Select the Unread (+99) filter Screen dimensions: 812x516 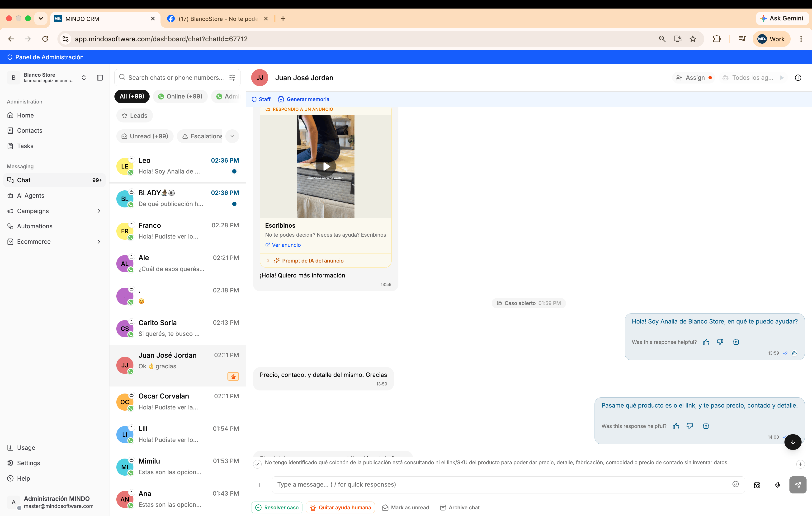[x=145, y=136]
